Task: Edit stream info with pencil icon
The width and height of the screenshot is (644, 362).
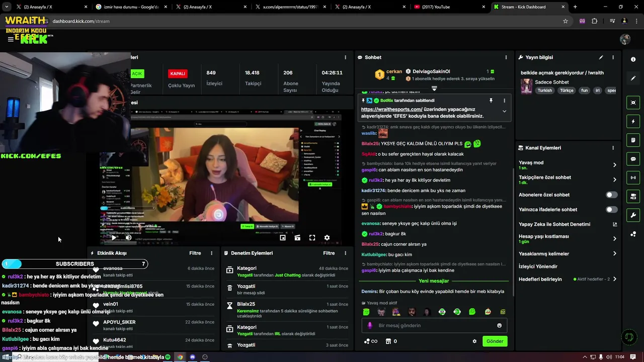Action: click(601, 57)
